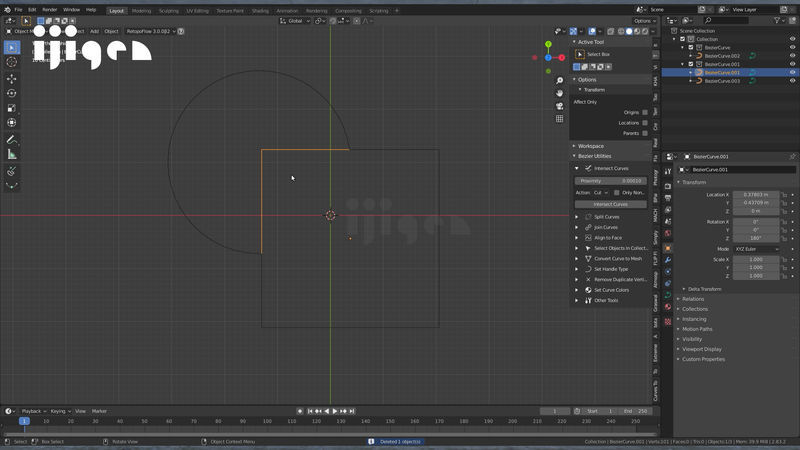The image size is (800, 450).
Task: Select the Scale tool in the toolbar
Action: point(12,108)
